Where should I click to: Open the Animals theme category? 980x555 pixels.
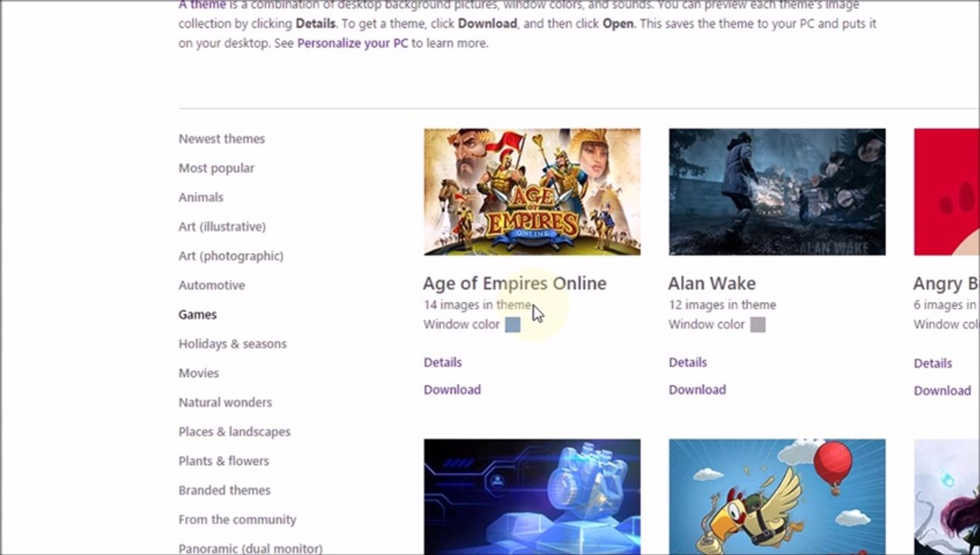click(201, 197)
